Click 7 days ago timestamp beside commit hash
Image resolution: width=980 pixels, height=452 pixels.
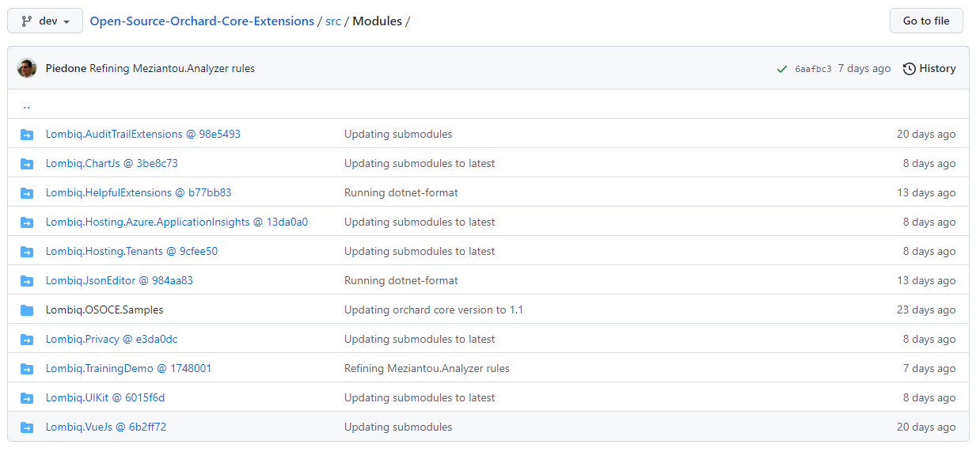click(x=864, y=68)
